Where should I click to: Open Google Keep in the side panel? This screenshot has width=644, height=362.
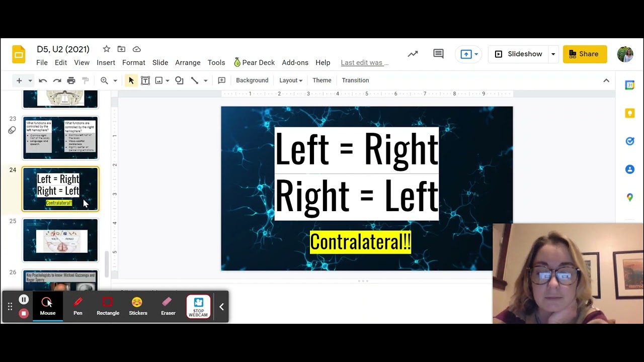(x=630, y=113)
